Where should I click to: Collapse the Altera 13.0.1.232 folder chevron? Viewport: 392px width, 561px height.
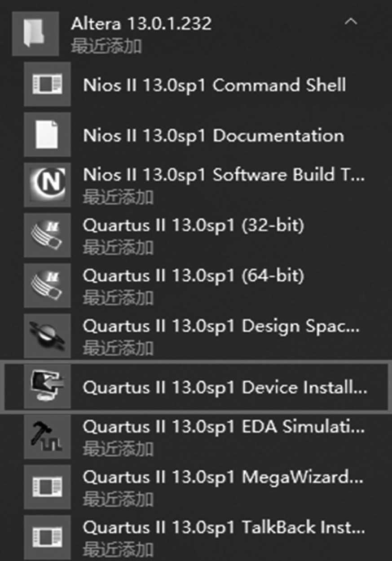[351, 22]
